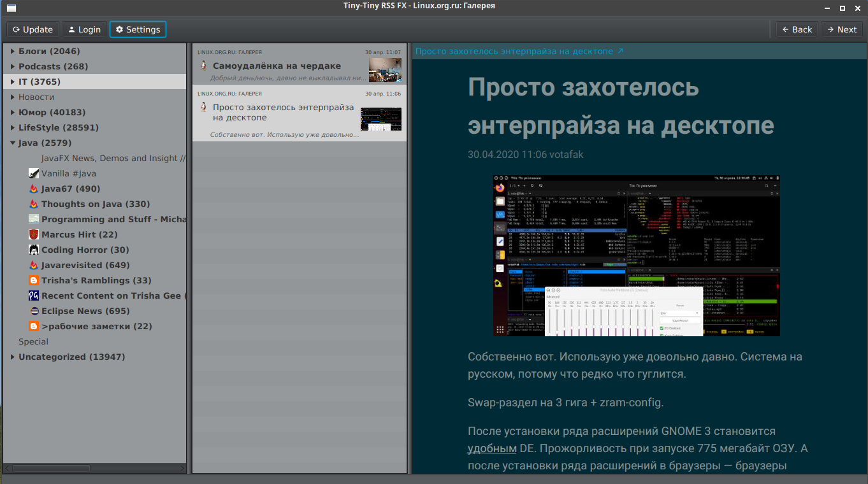
Task: Expand the Podcasts (268) category
Action: 13,66
